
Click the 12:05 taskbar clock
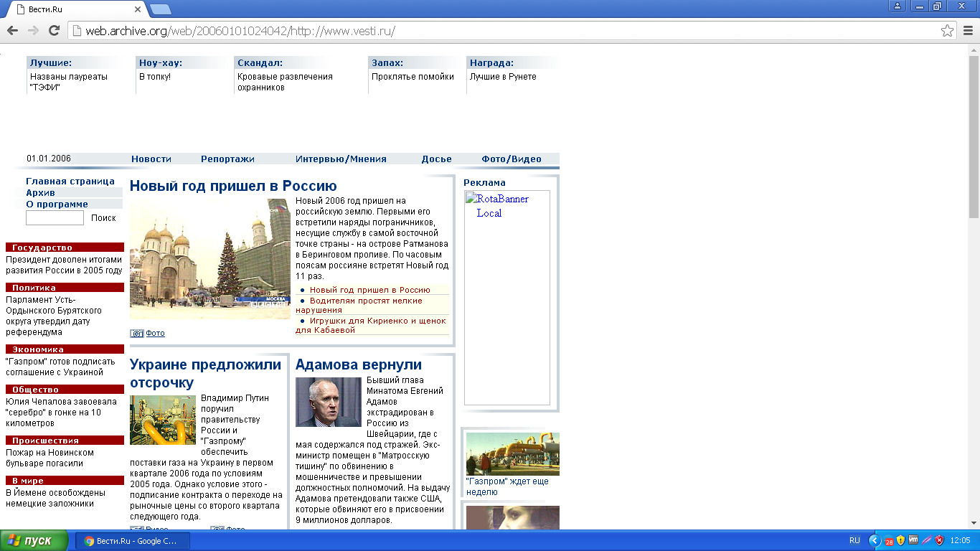point(960,540)
